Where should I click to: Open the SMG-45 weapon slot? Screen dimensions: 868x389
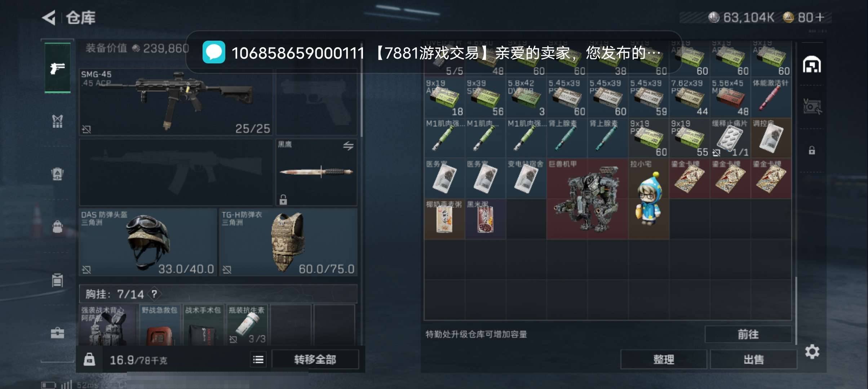click(176, 102)
